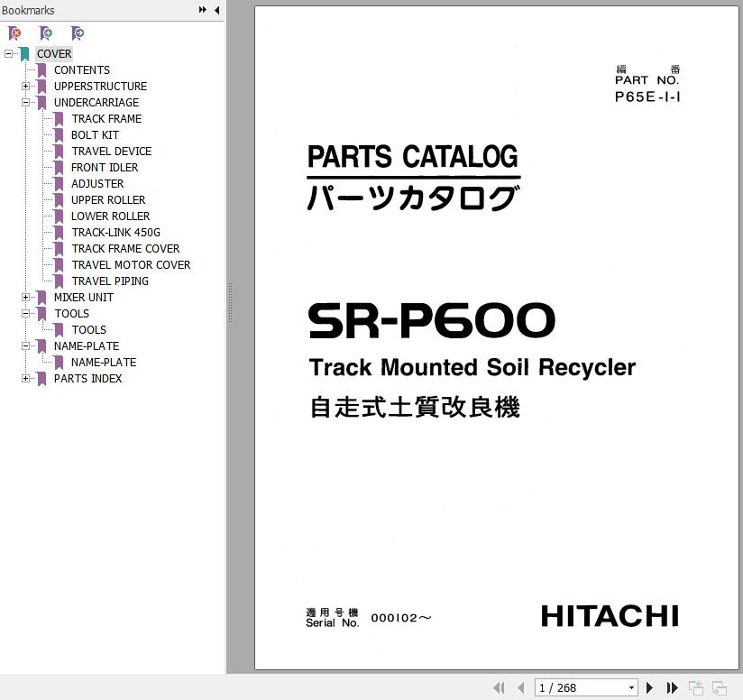Collapse the Bookmarks panel with left arrow
This screenshot has height=700, width=743.
point(216,11)
